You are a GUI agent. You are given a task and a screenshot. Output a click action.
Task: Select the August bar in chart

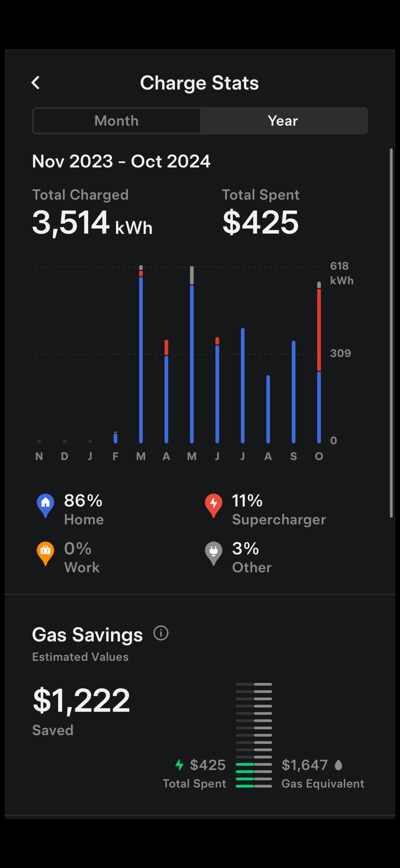[x=268, y=409]
